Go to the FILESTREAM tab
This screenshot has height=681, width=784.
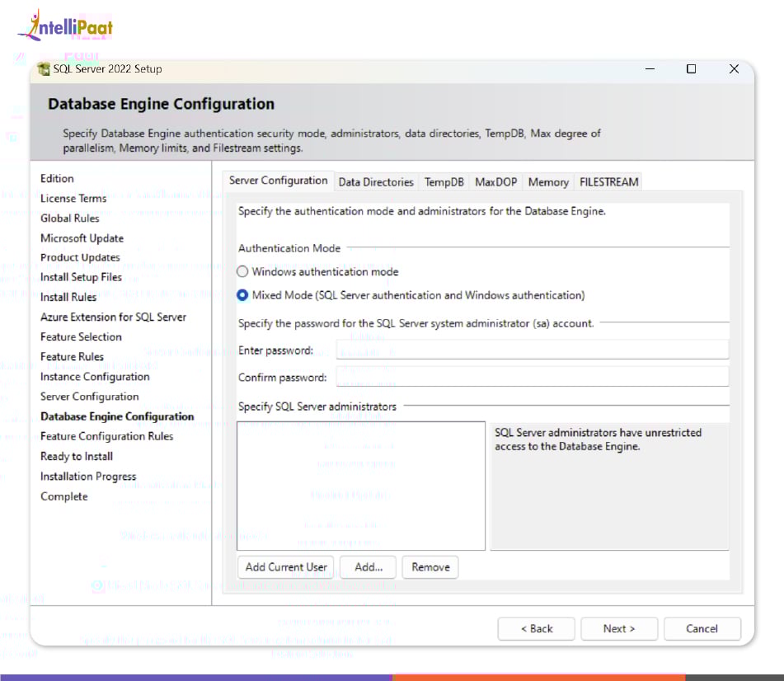pyautogui.click(x=608, y=182)
